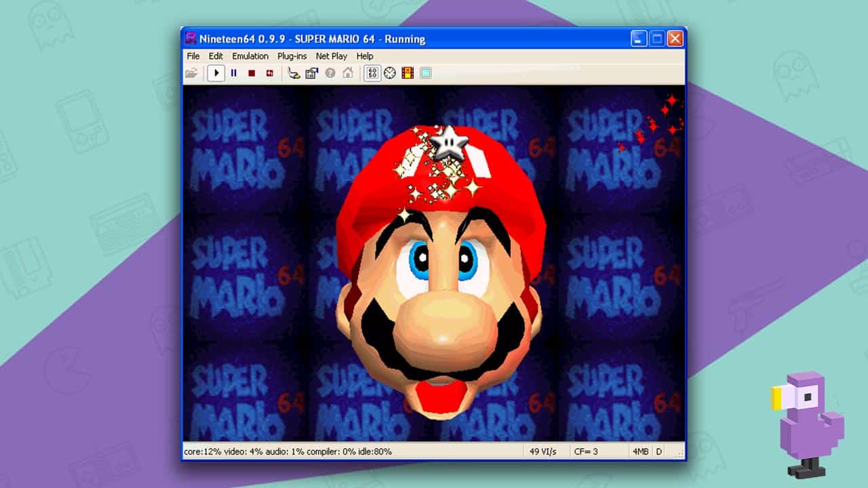This screenshot has height=488, width=868.
Task: Open the Emulation menu
Action: point(250,56)
